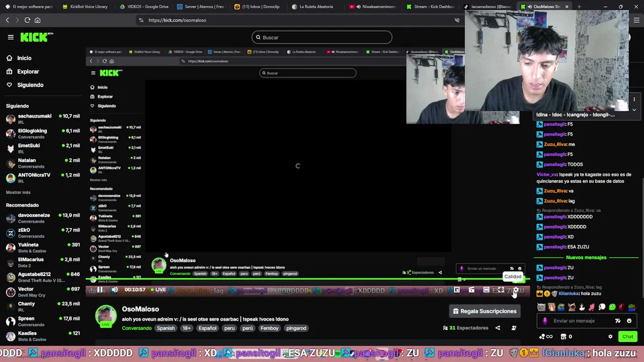Screen dimensions: 644x362
Task: Open the player Calidad settings gear
Action: pos(515,290)
